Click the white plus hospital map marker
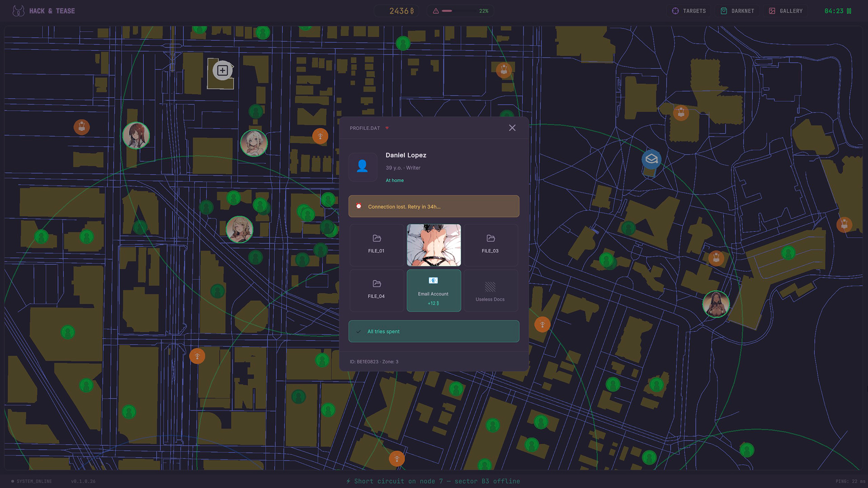 tap(222, 70)
